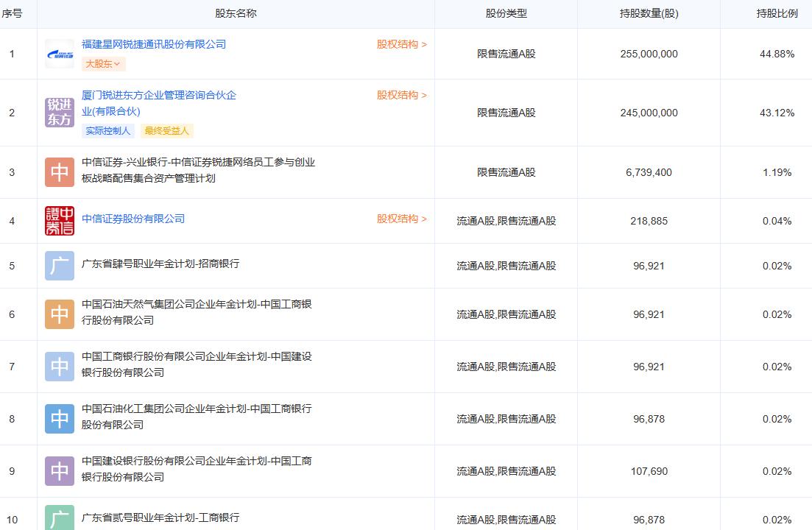Click the 股东名称 column header
This screenshot has width=812, height=530.
[x=236, y=13]
